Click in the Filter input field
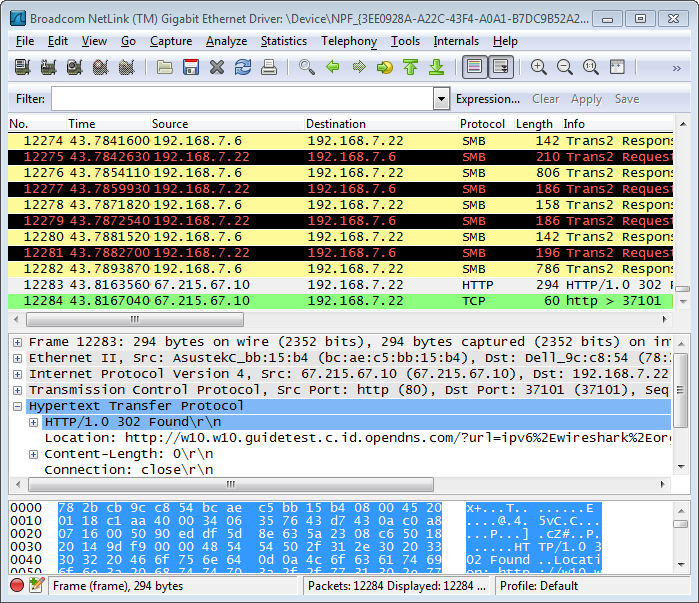The width and height of the screenshot is (699, 603). (242, 98)
